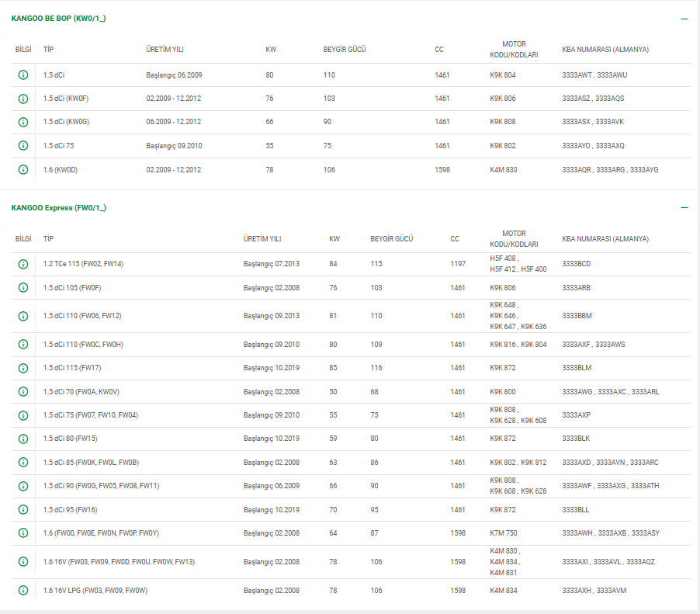Image resolution: width=700 pixels, height=614 pixels.
Task: Click KANGOO Express (FW0/1_) heading
Action: 58,208
